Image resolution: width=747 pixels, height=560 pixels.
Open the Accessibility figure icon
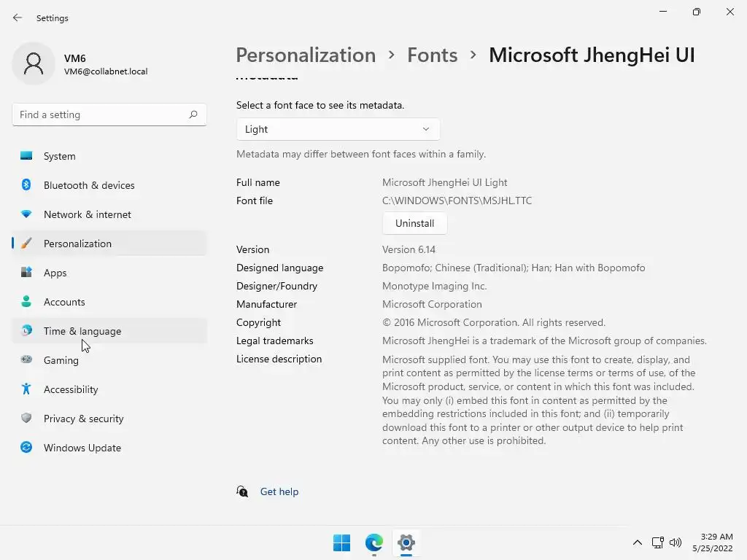pos(26,389)
